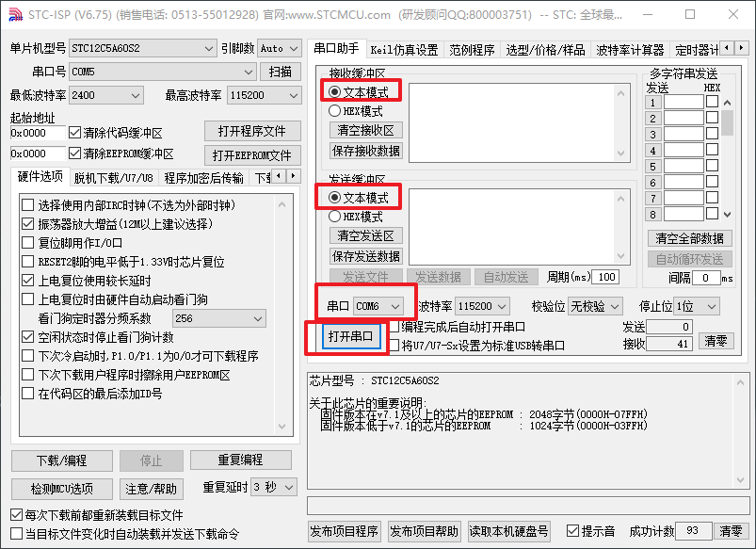This screenshot has height=549, width=756.
Task: Click 清空全部数据 button
Action: pos(689,238)
